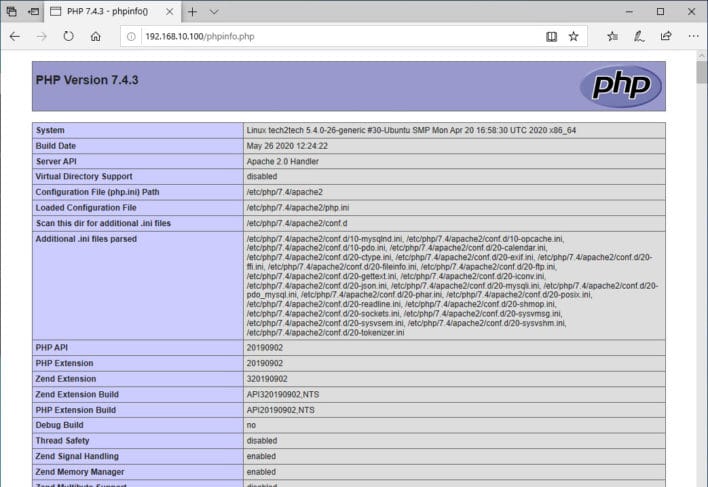Click the Apache 2.0 Handler value

click(x=283, y=162)
